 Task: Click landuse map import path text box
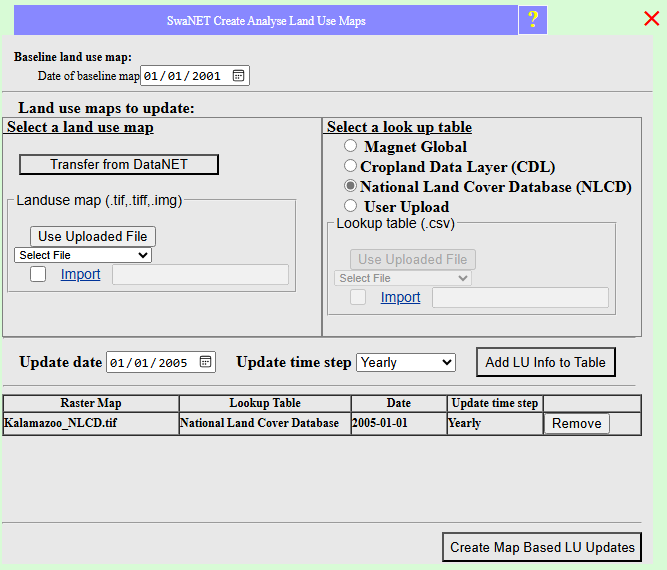[x=200, y=274]
